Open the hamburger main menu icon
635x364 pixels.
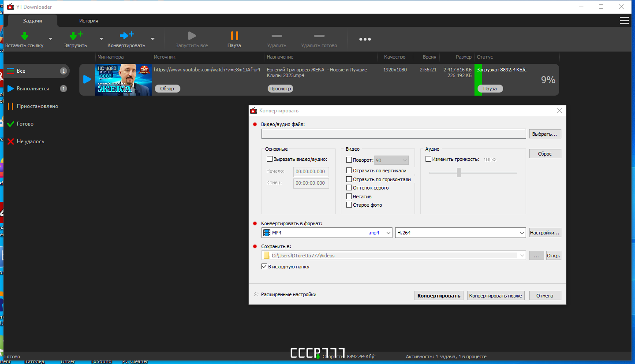[x=624, y=21]
